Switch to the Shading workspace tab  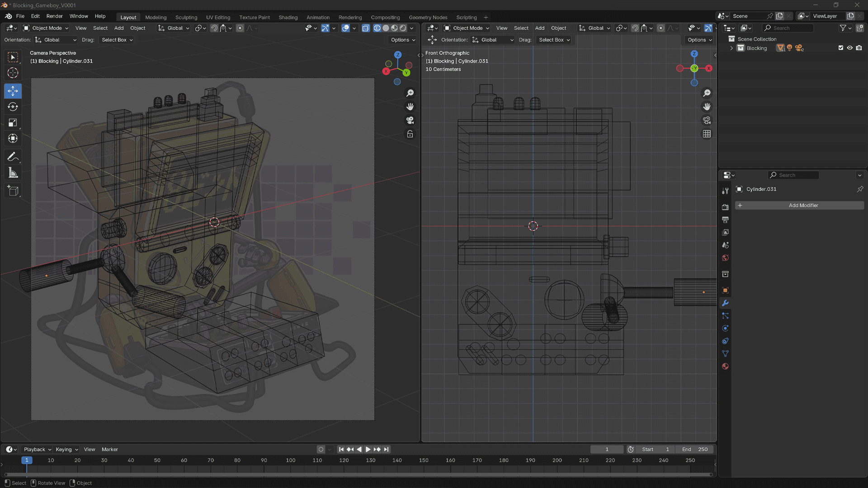coord(288,17)
